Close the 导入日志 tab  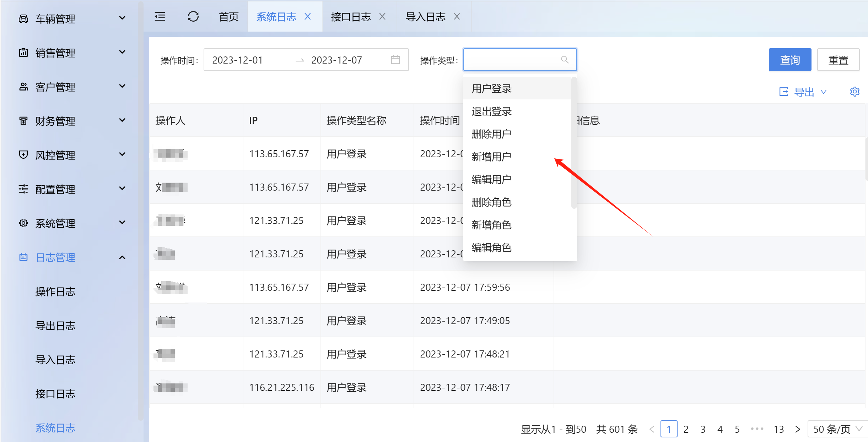457,17
